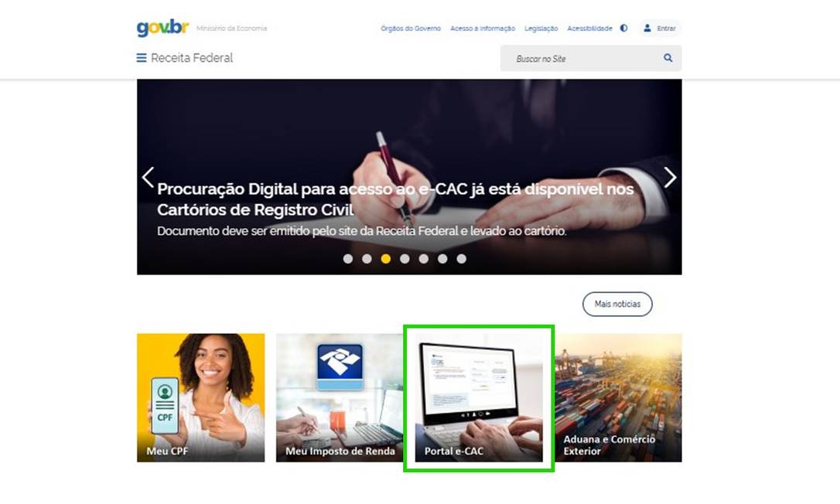The width and height of the screenshot is (840, 504).
Task: Go to the previous carousel slide arrow
Action: click(148, 177)
